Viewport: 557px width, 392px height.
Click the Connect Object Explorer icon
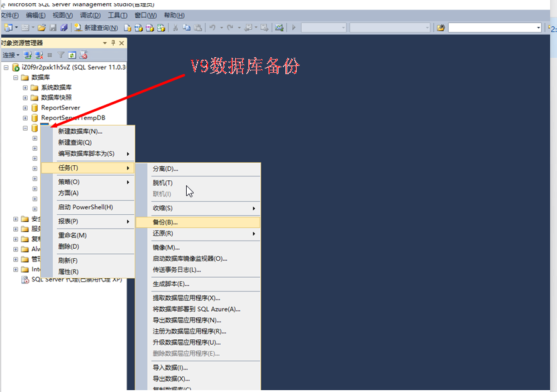[28, 55]
